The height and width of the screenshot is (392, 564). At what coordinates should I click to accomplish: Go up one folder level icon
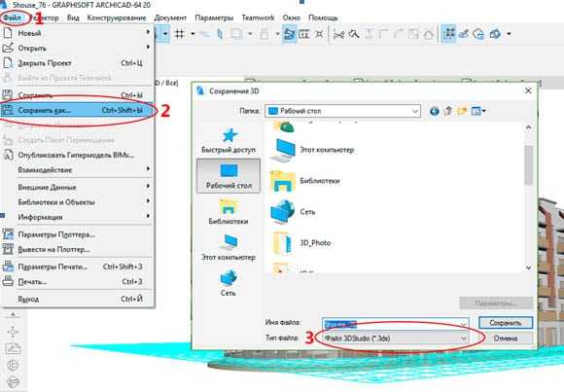tap(448, 111)
